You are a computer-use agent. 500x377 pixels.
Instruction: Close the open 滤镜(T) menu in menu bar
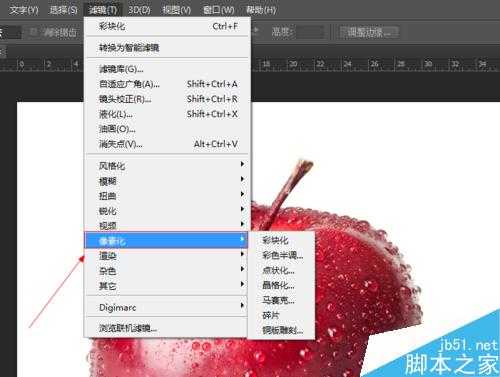pyautogui.click(x=103, y=10)
